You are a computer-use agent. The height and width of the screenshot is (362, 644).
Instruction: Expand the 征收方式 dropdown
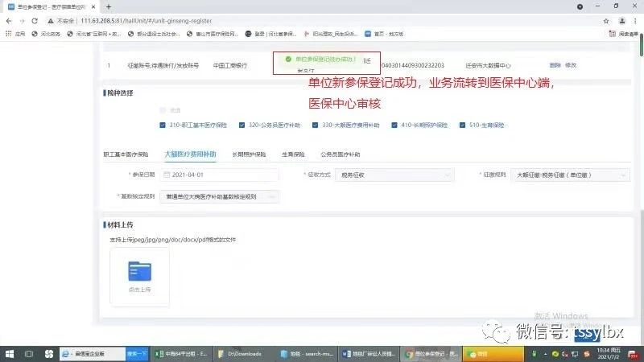pyautogui.click(x=382, y=175)
